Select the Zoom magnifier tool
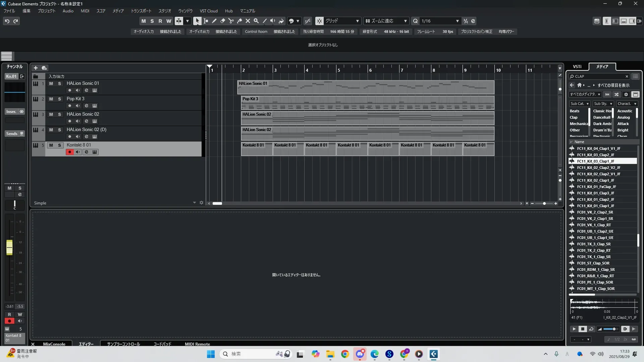Viewport: 644px width, 362px height. tap(256, 21)
